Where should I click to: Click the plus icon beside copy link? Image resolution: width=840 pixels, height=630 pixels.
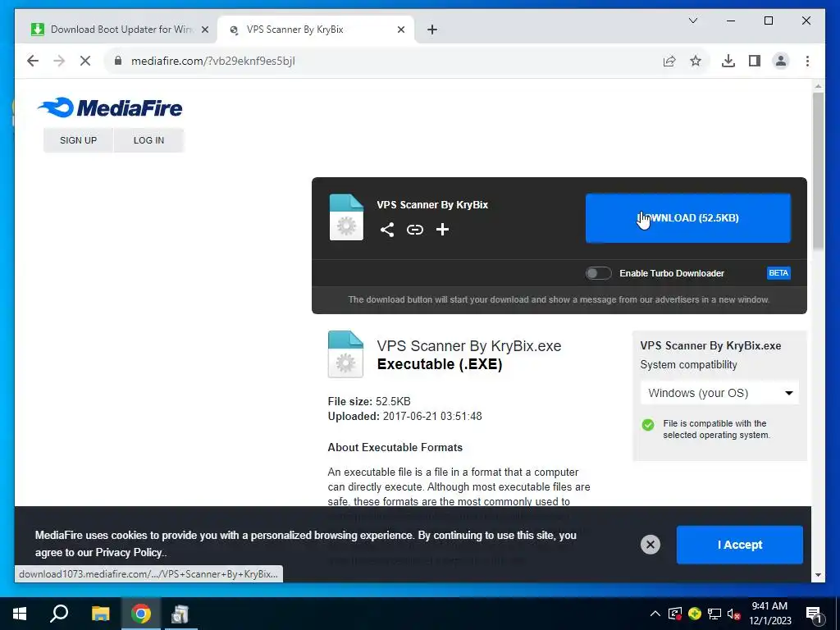click(442, 230)
